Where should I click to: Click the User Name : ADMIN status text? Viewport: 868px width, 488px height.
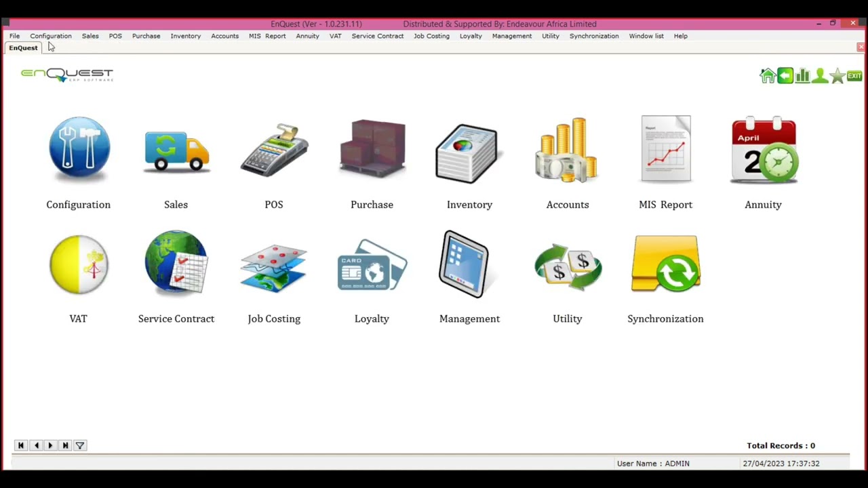click(653, 464)
